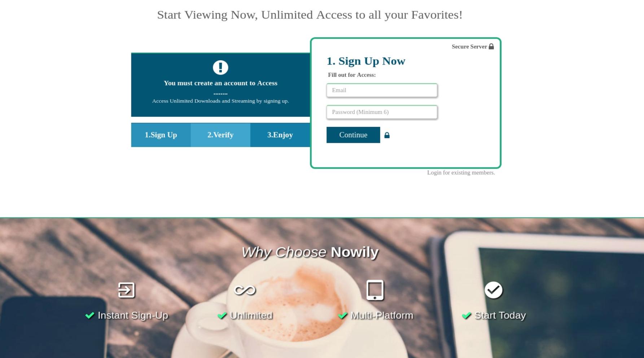This screenshot has height=358, width=644.
Task: Click the 1. Sign Up Now heading
Action: point(366,61)
